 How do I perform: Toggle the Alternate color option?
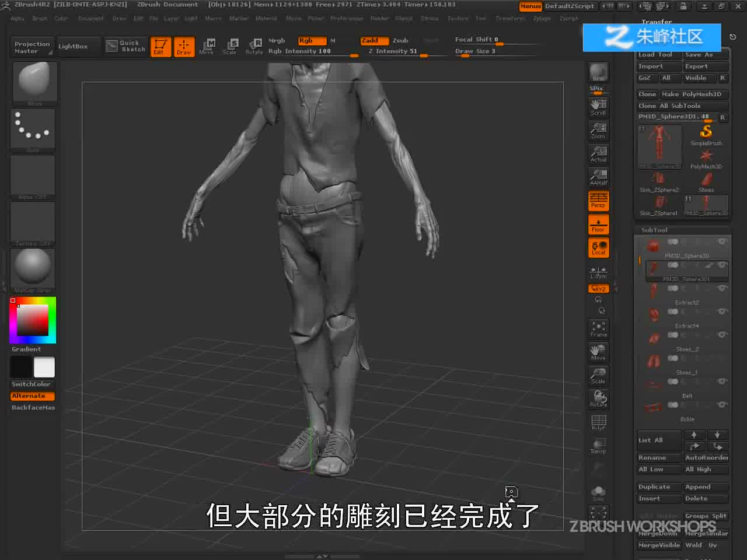(x=33, y=395)
